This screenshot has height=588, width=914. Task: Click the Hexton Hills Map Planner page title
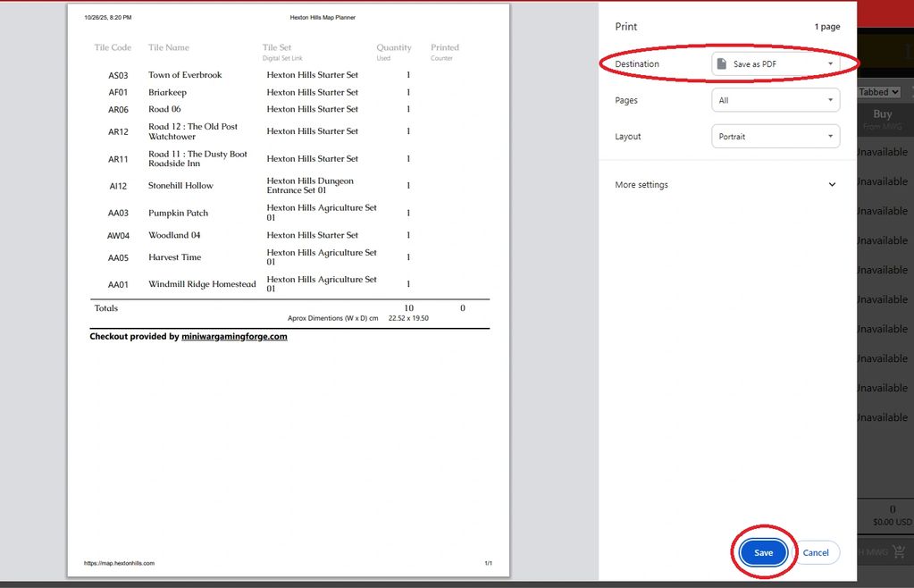pyautogui.click(x=323, y=17)
